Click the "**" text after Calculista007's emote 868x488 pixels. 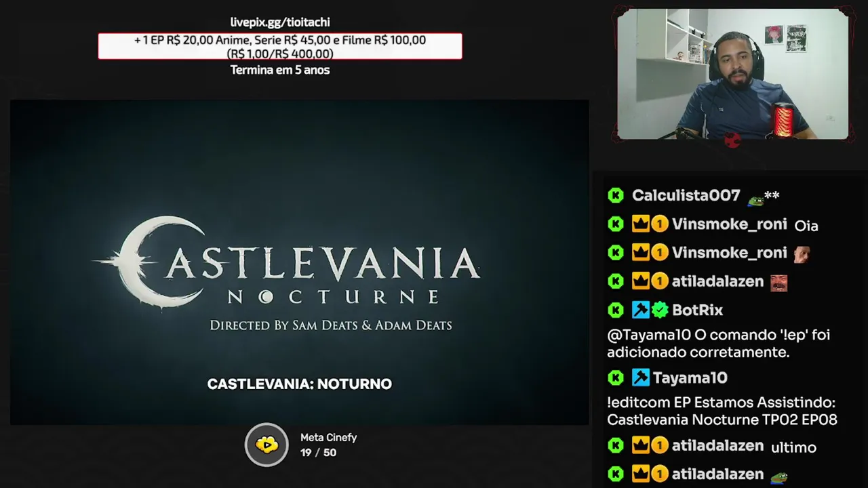(x=772, y=196)
